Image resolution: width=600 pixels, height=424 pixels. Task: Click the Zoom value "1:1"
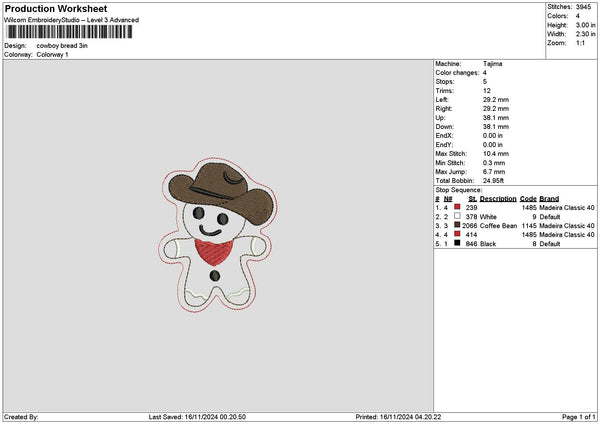580,43
